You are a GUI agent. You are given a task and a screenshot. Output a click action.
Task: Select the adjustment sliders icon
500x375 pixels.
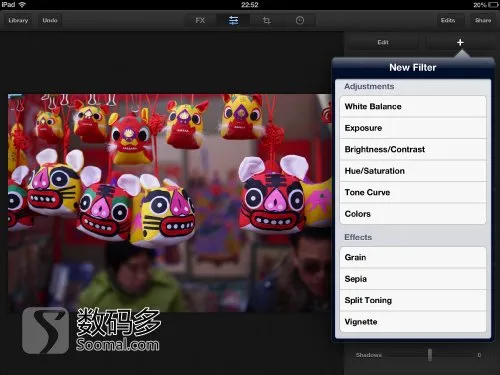[233, 21]
